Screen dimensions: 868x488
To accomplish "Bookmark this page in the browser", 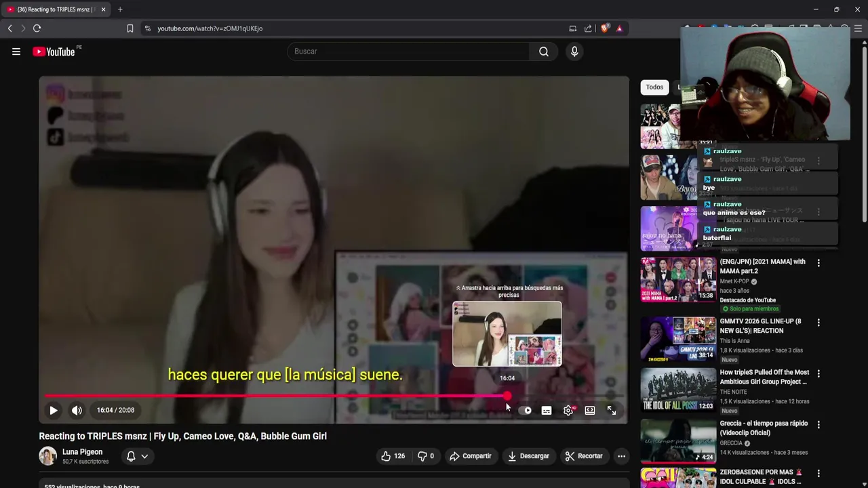I will click(130, 28).
